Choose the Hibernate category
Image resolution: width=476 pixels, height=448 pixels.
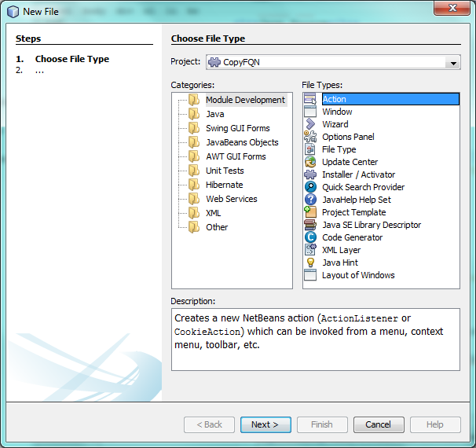tap(224, 185)
